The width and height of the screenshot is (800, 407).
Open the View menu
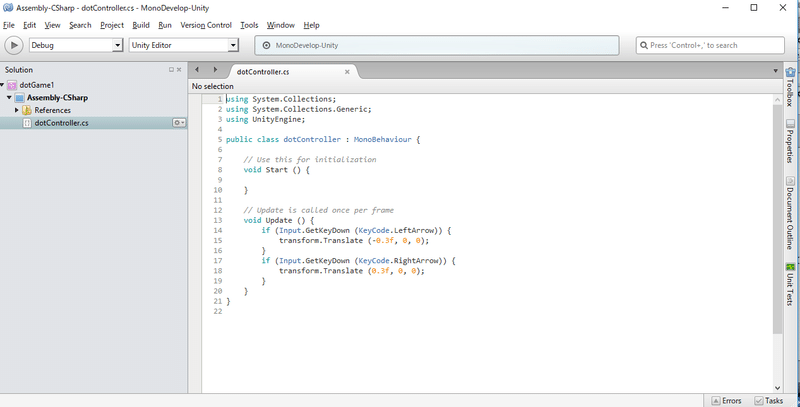click(x=52, y=25)
